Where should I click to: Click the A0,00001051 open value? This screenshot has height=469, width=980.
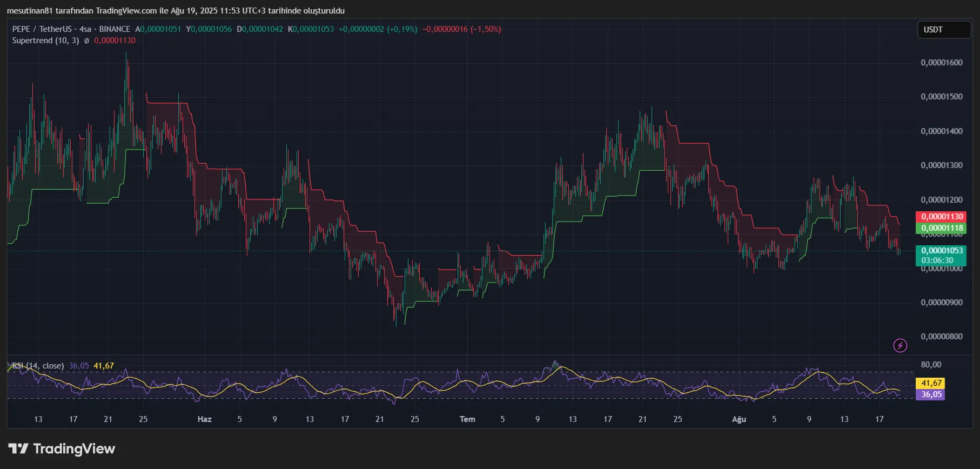click(158, 29)
